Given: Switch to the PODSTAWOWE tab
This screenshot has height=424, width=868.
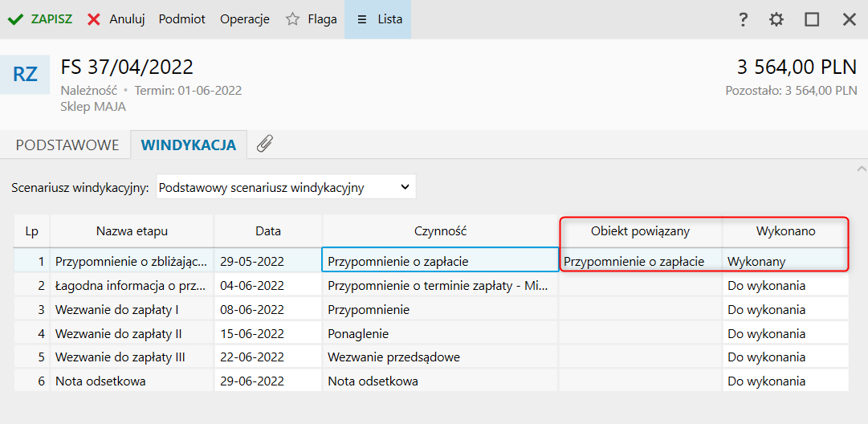Looking at the screenshot, I should pos(67,145).
